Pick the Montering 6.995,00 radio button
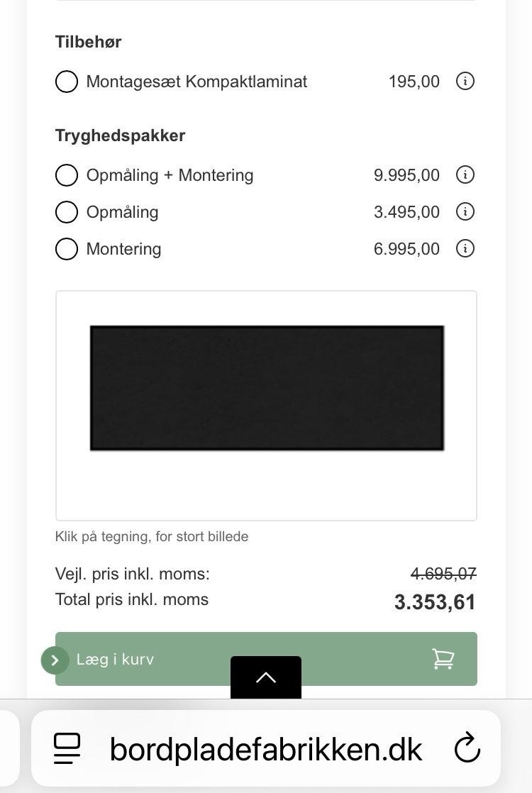The width and height of the screenshot is (532, 793). coord(67,249)
